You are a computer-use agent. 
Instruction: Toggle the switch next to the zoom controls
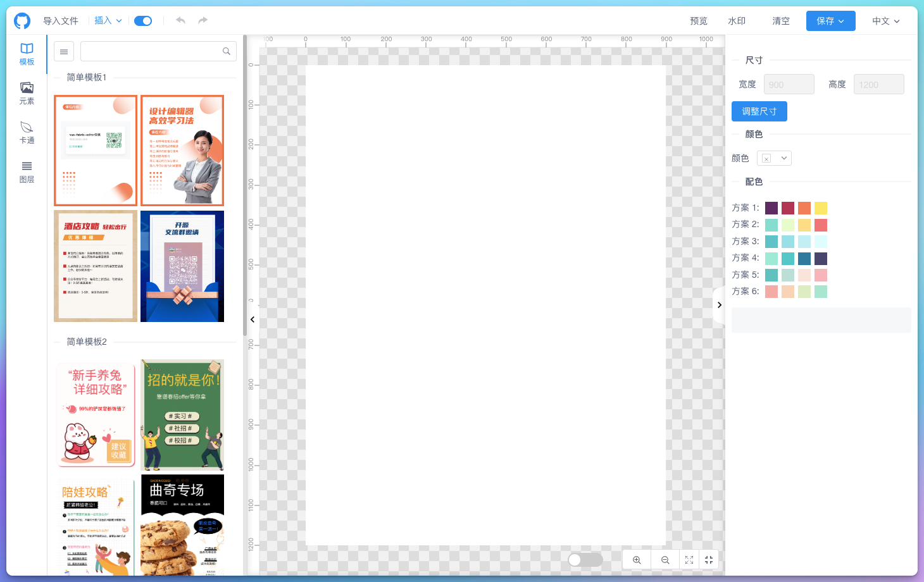(x=585, y=559)
